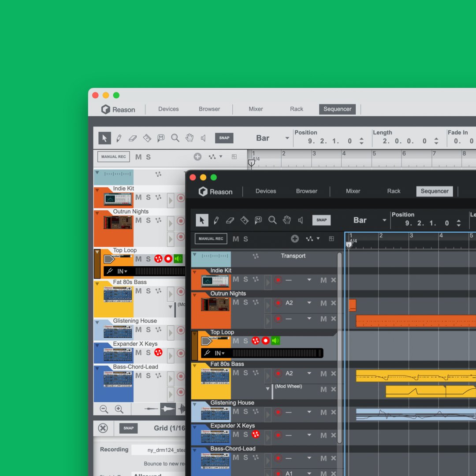Open the Browser tab in the dark window
This screenshot has height=476, width=476.
pyautogui.click(x=307, y=191)
